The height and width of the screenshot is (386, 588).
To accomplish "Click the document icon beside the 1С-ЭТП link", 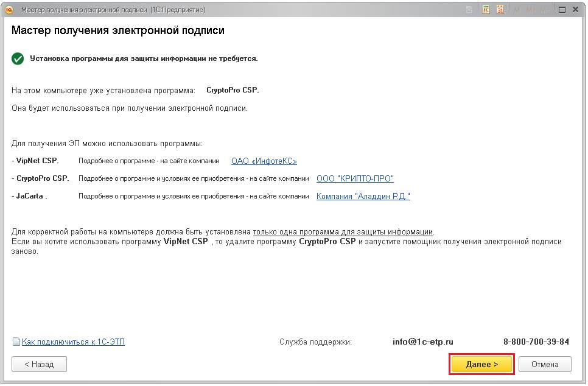I will click(16, 342).
